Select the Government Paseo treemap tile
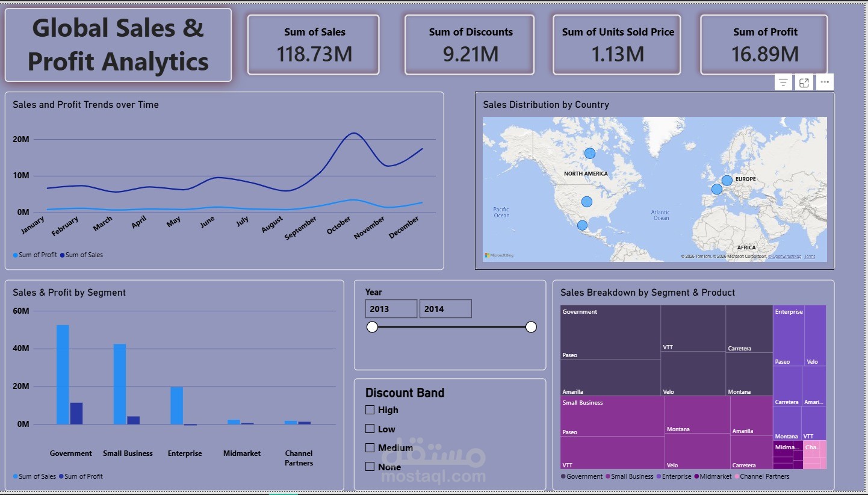This screenshot has width=868, height=495. click(x=610, y=332)
